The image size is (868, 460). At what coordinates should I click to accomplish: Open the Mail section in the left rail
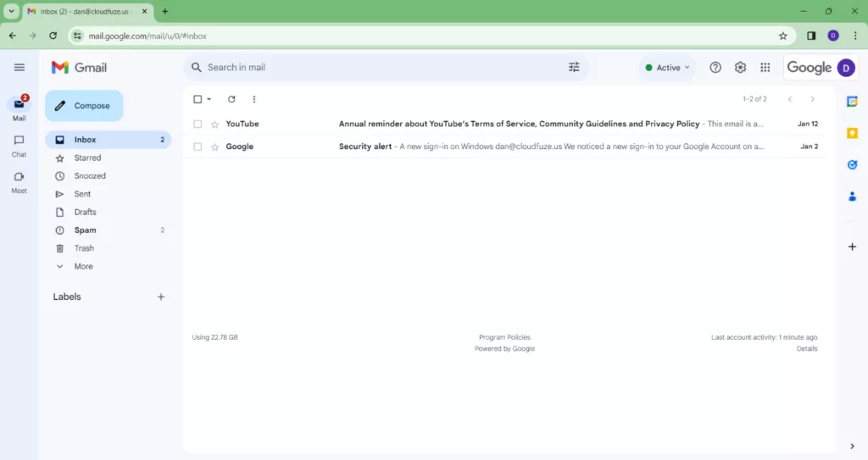coord(19,108)
